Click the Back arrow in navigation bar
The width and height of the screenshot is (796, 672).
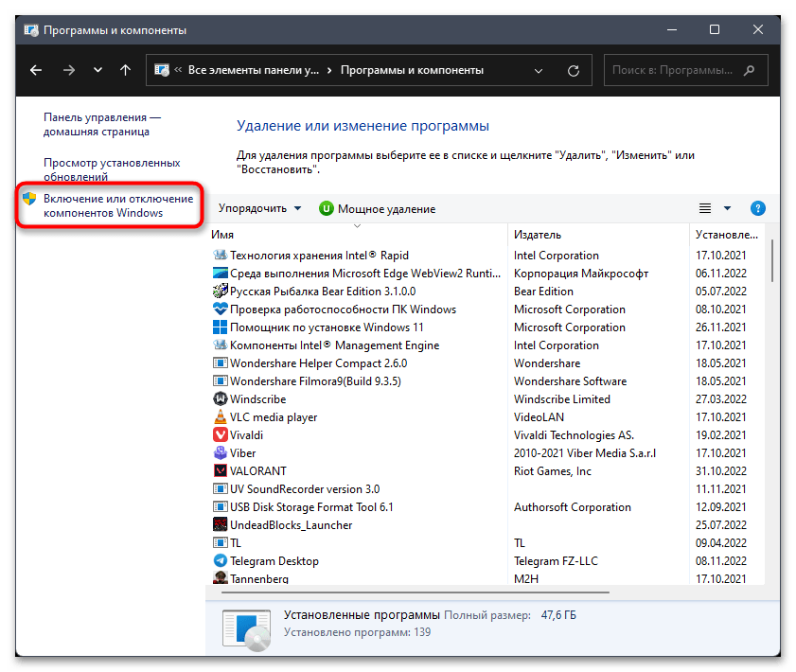[36, 70]
